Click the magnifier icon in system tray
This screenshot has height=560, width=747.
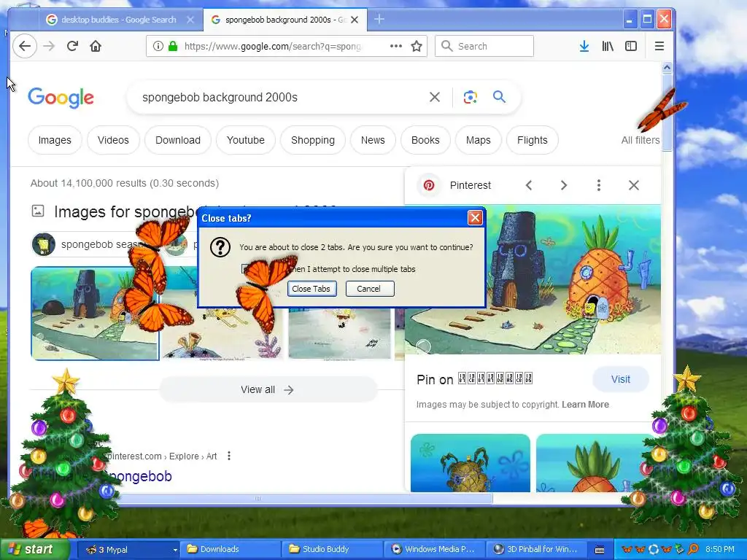tap(694, 549)
